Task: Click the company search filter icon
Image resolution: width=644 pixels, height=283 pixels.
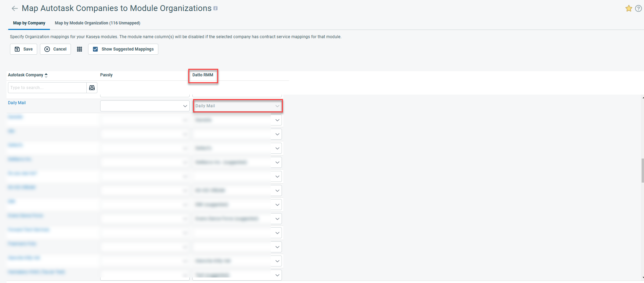Action: (x=92, y=88)
